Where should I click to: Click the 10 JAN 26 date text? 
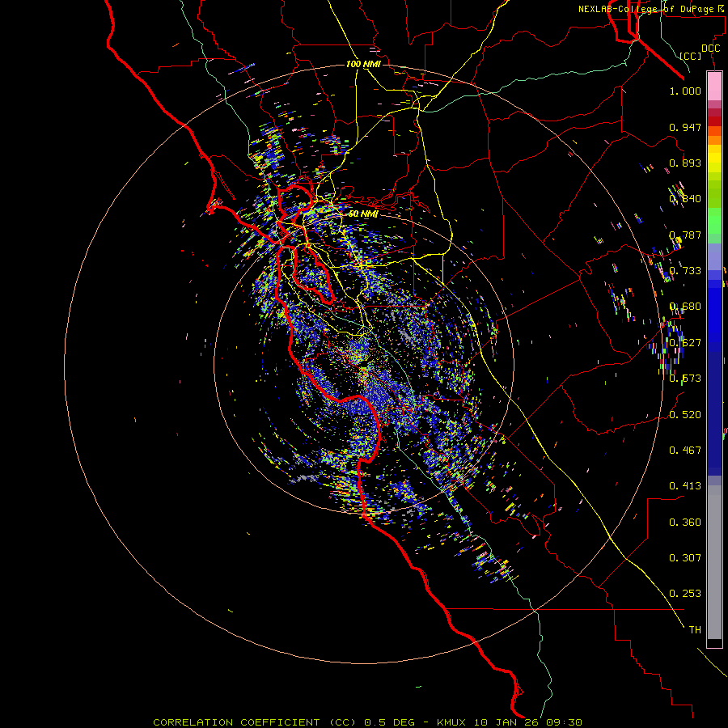[x=505, y=722]
